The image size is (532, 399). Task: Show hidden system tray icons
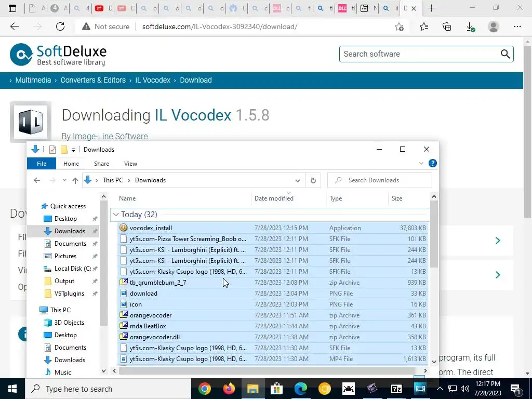point(440,389)
